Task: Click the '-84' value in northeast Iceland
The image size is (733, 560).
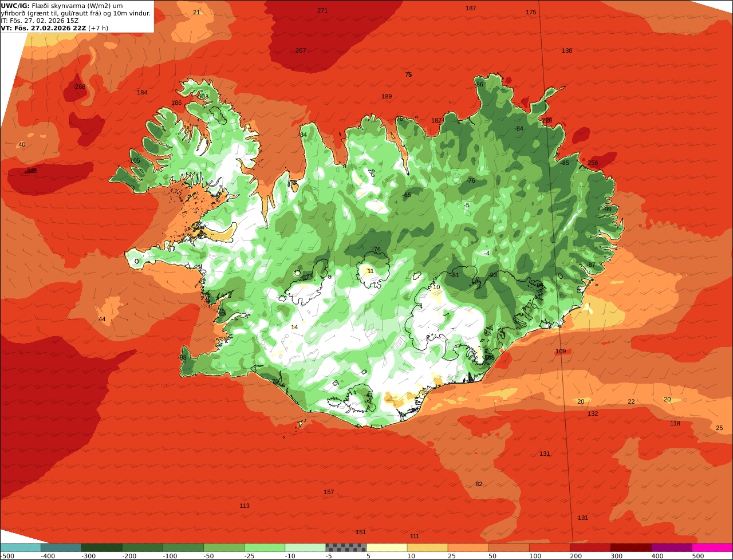Action: (x=519, y=128)
